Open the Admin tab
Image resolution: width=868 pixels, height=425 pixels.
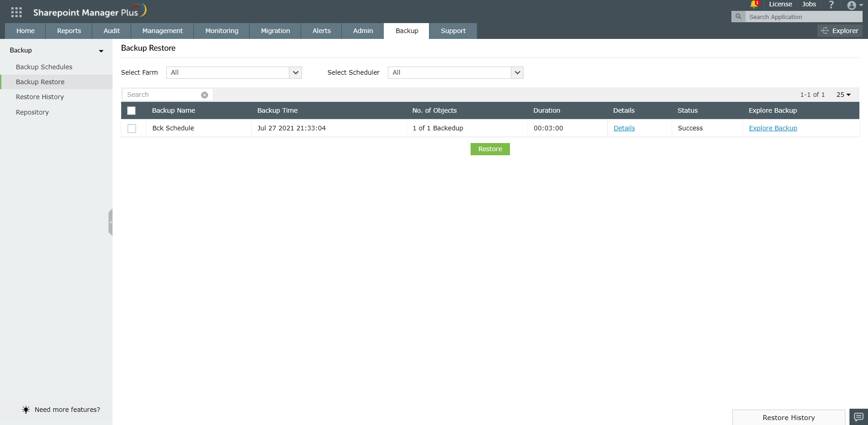click(362, 31)
